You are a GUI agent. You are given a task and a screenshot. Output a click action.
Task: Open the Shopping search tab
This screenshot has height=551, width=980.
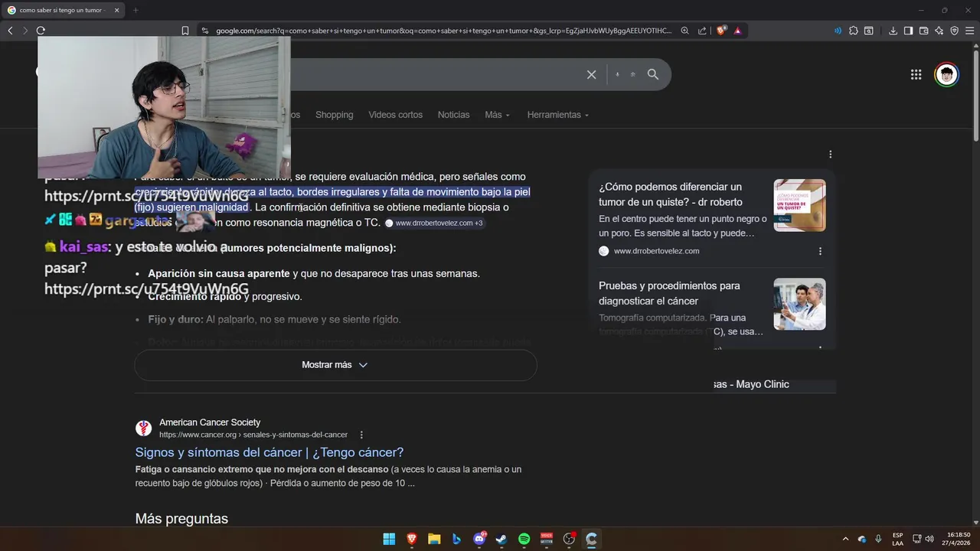(x=334, y=115)
